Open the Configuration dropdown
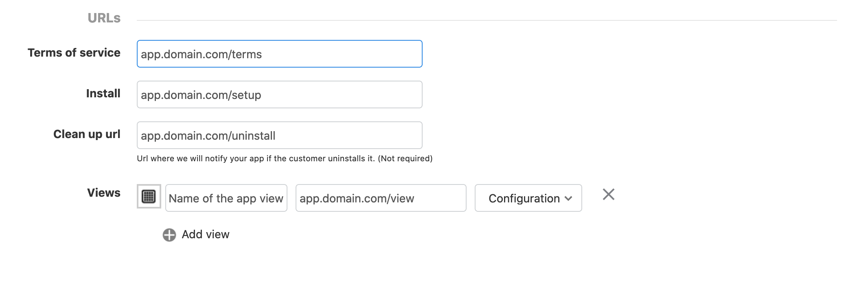Screen dimensions: 868x281 pos(528,198)
